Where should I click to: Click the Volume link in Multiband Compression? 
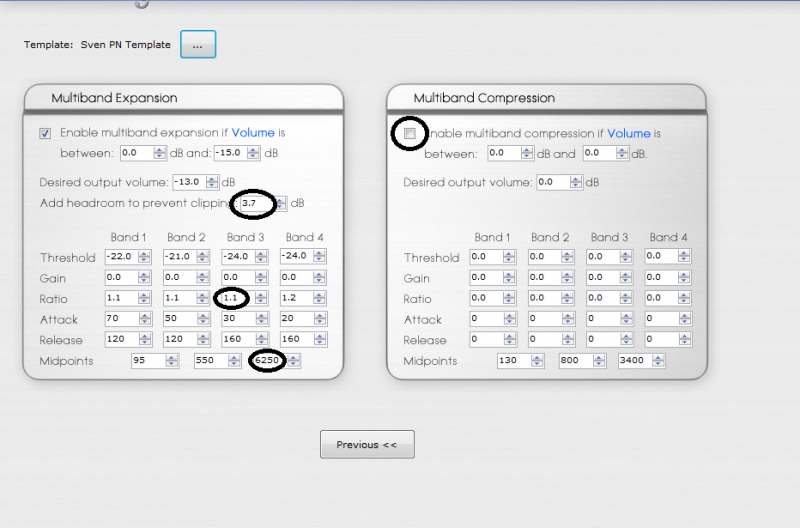pos(628,133)
